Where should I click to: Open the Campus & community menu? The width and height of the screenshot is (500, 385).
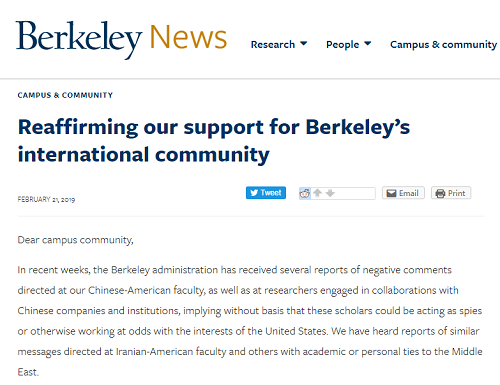[444, 44]
